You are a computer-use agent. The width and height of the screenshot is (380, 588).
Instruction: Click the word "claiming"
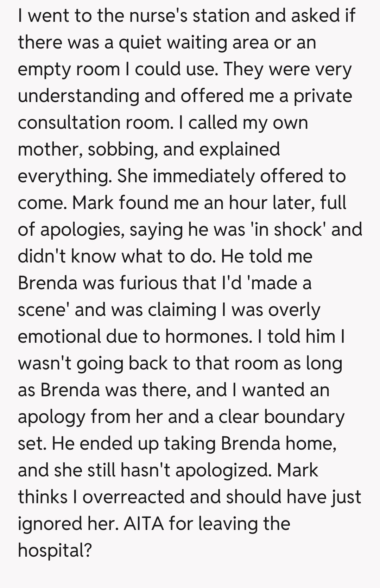pos(182,310)
